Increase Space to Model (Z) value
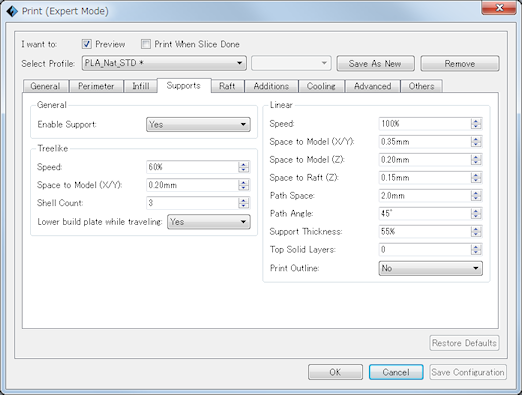The image size is (522, 395). pos(476,157)
